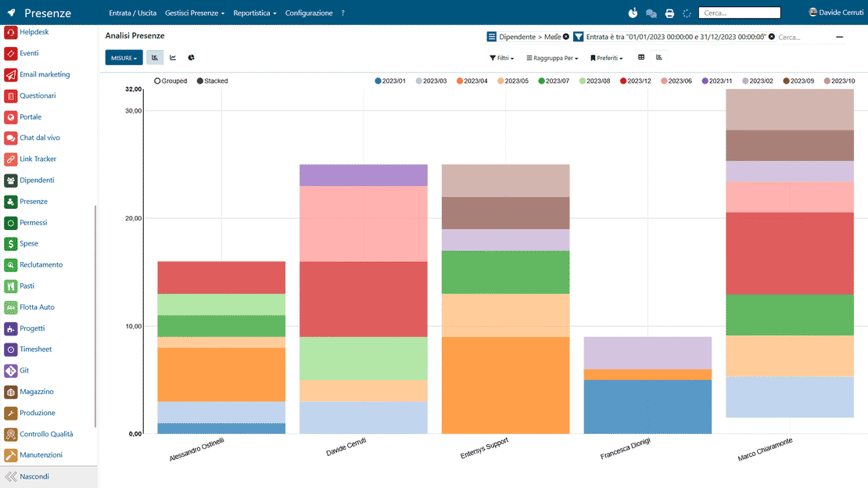Open Entrata / Uscita menu item
The height and width of the screenshot is (488, 868).
(x=132, y=13)
